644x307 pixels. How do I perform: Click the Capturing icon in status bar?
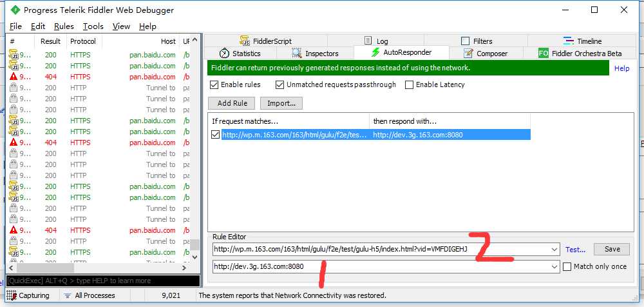coord(11,295)
